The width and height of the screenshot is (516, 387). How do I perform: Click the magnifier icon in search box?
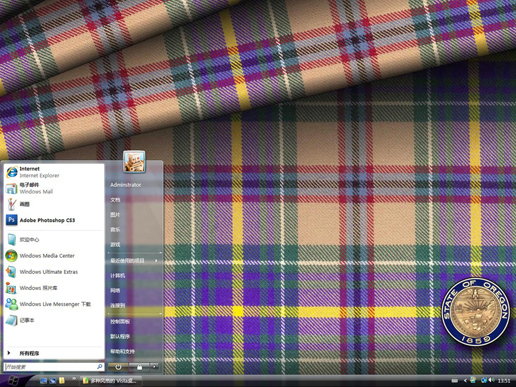100,367
